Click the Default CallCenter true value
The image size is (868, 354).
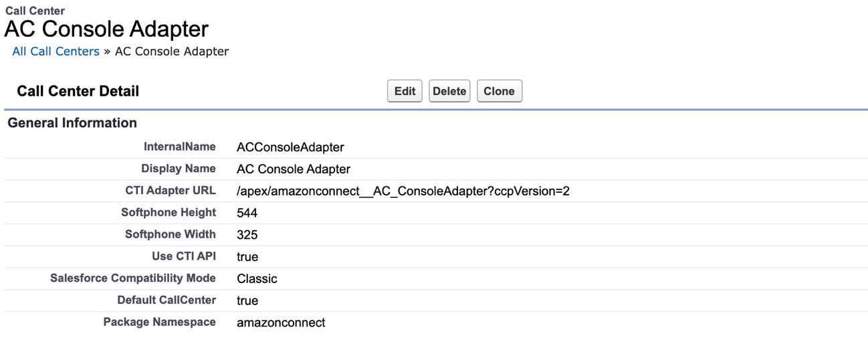pyautogui.click(x=247, y=301)
